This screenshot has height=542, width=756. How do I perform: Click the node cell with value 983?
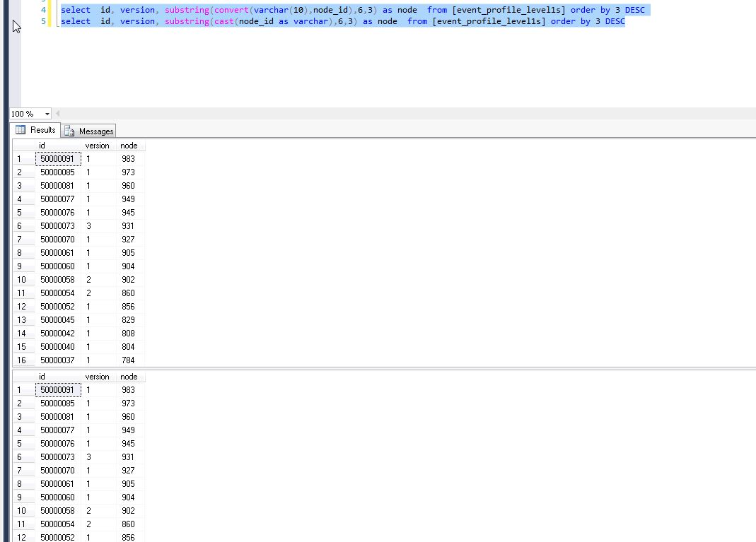coord(128,158)
